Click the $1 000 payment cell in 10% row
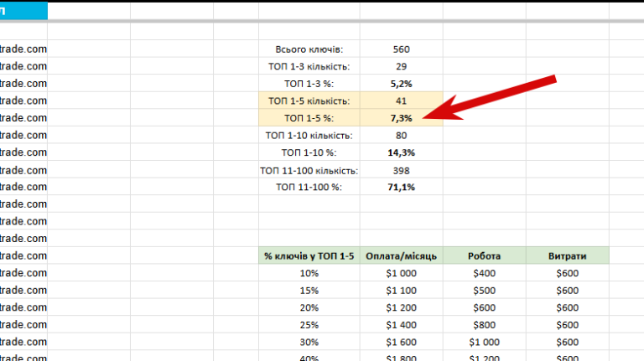 (x=402, y=273)
